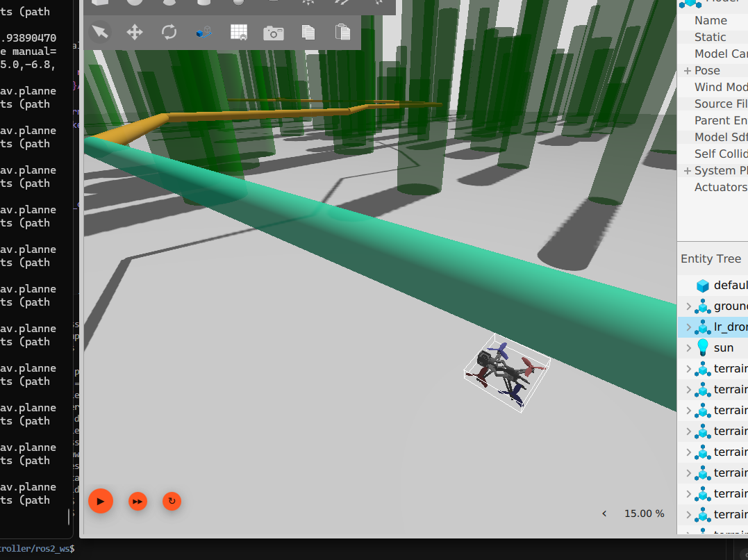748x560 pixels.
Task: Select sun in the Entity Tree
Action: pyautogui.click(x=724, y=347)
